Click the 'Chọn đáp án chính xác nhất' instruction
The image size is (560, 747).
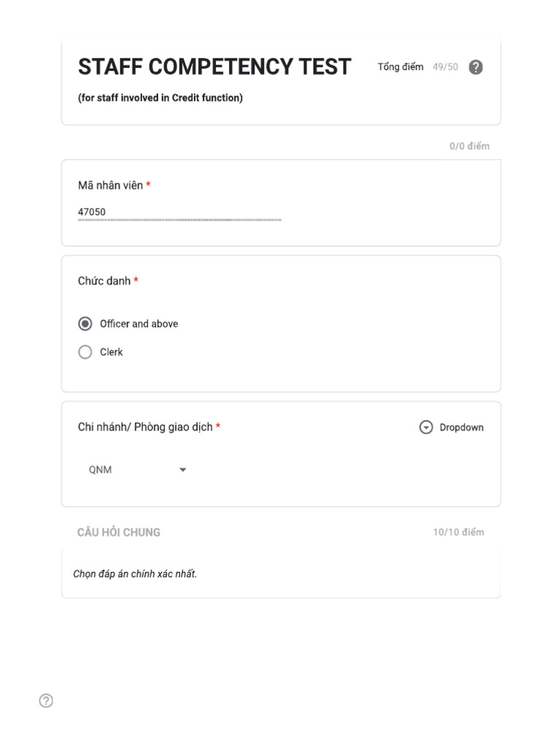click(135, 573)
